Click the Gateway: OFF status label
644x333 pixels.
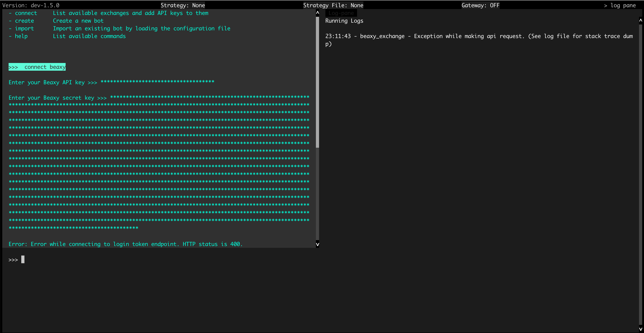[480, 5]
